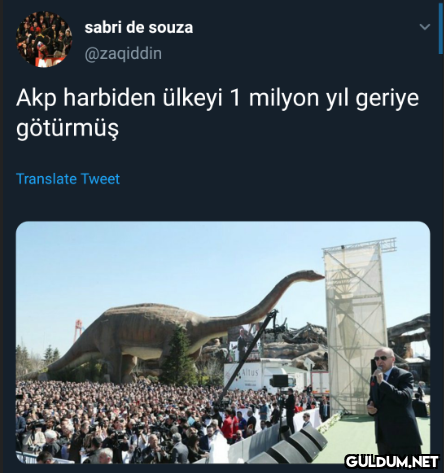
Task: Open the @zaqiddin handle
Action: [x=123, y=53]
